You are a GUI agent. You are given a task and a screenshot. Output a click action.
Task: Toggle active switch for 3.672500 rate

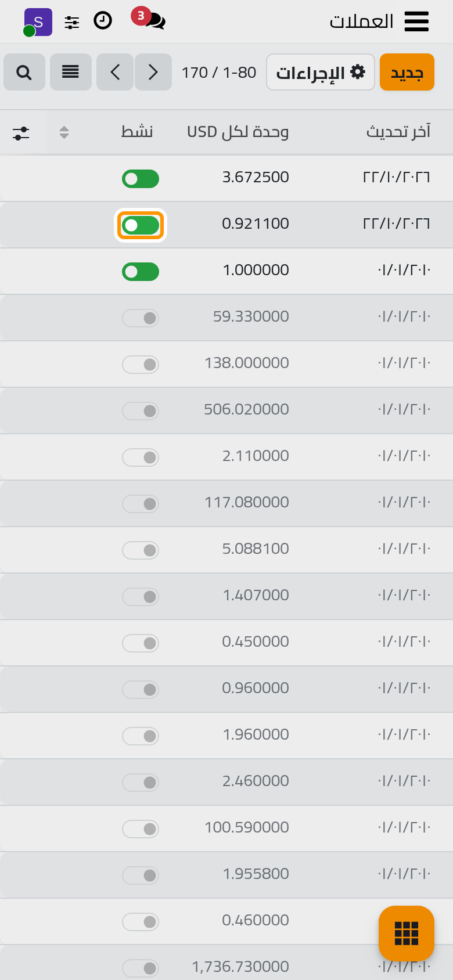(x=141, y=179)
